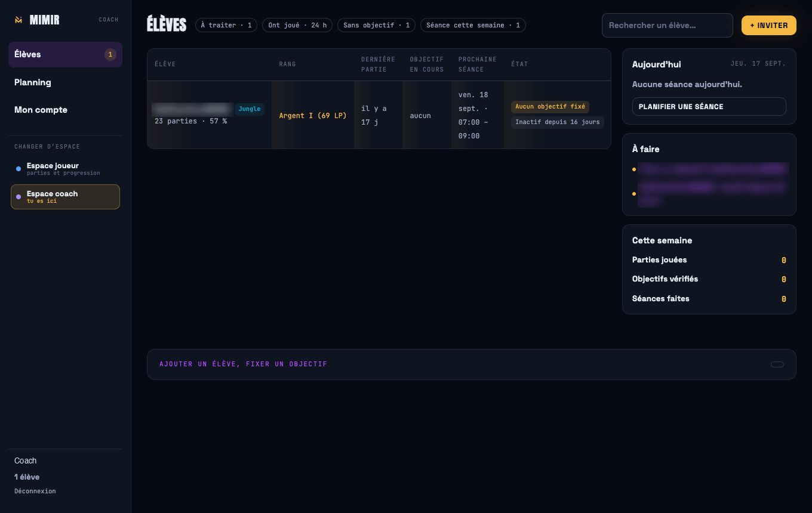Click the MIMIR logo icon
The height and width of the screenshot is (513, 812).
click(x=19, y=20)
